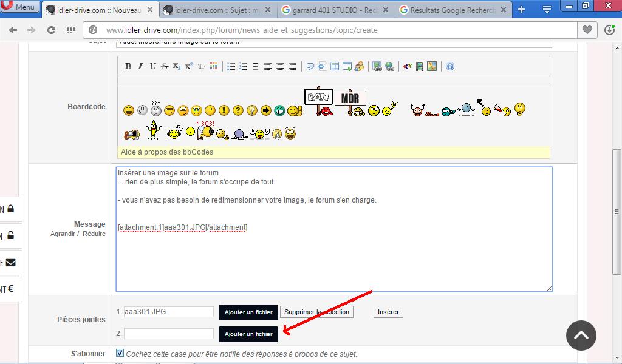The height and width of the screenshot is (364, 622).
Task: Click the scroll-to-top arrow button
Action: pyautogui.click(x=581, y=335)
